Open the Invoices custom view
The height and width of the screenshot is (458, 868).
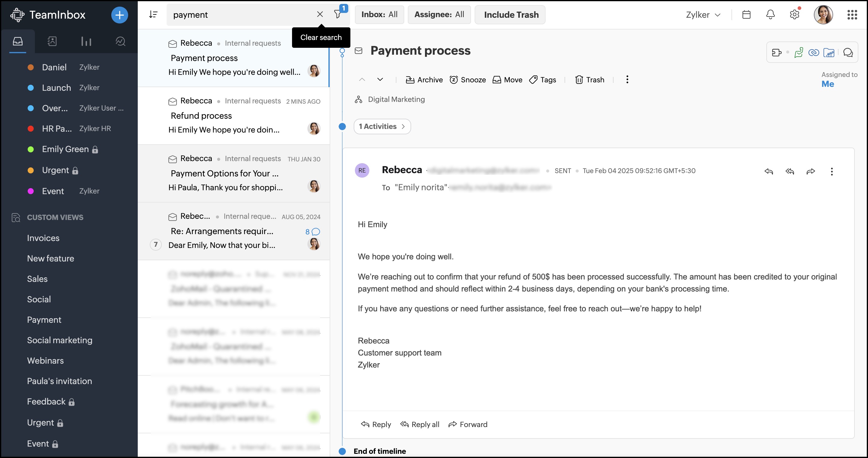point(43,238)
